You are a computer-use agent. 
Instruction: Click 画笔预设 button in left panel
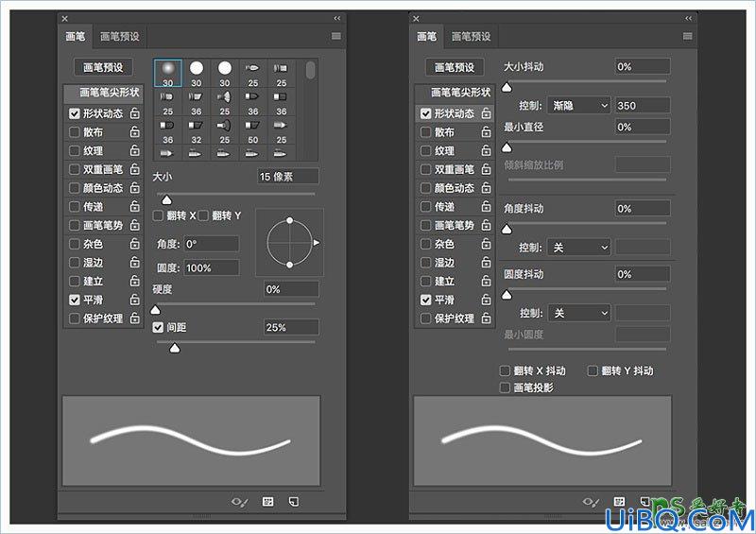tap(103, 67)
